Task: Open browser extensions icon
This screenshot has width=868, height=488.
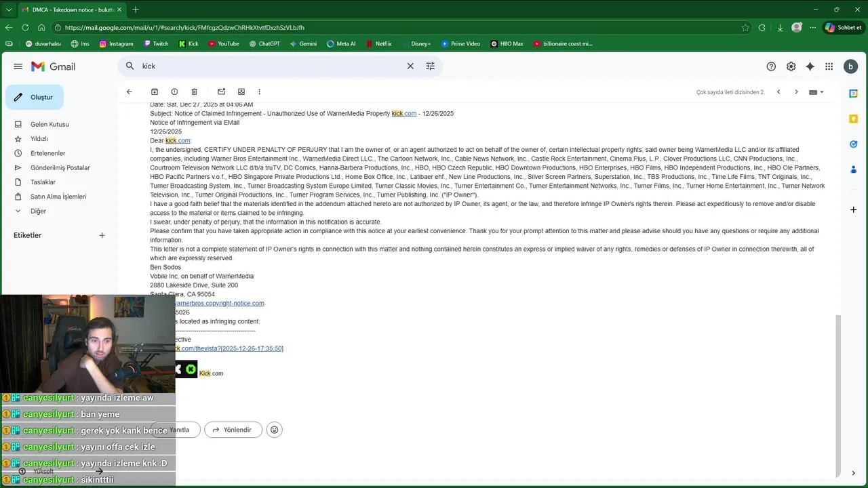Action: [762, 28]
